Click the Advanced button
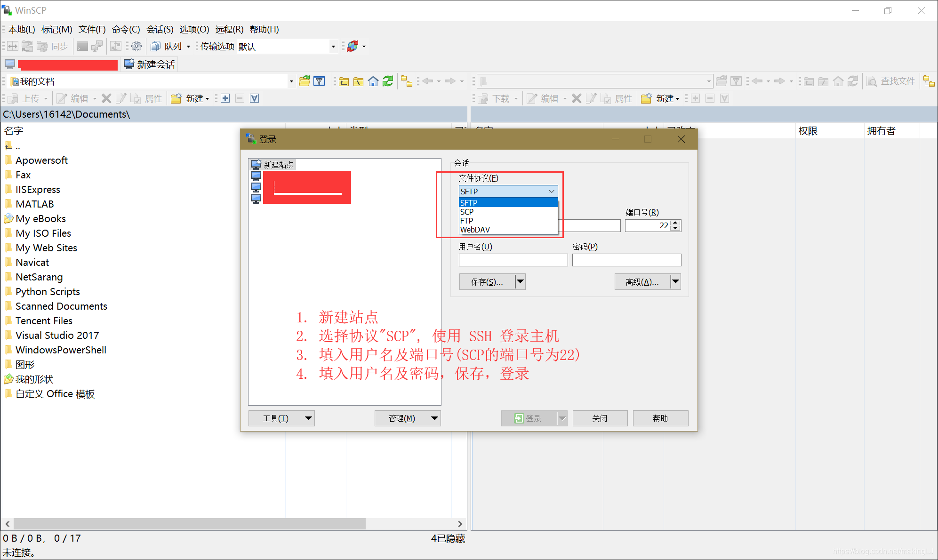The width and height of the screenshot is (938, 560). (642, 281)
